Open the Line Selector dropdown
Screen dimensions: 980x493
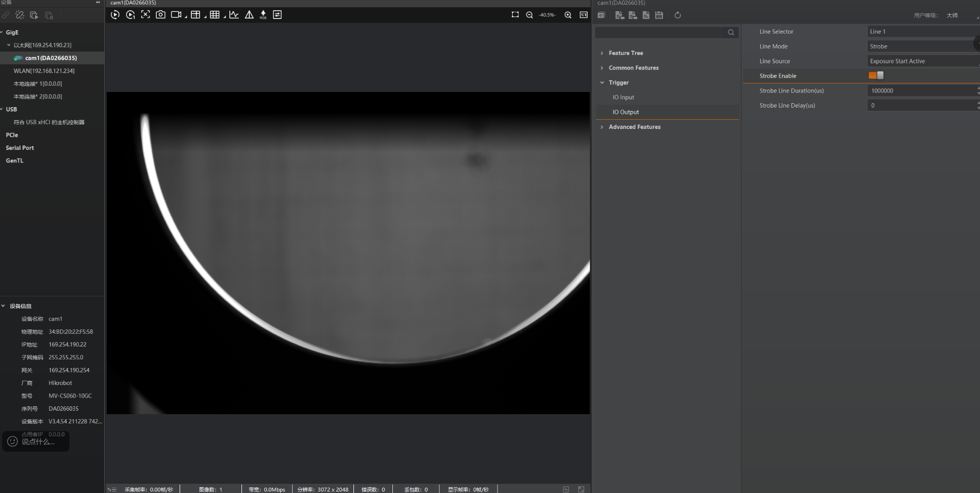[923, 32]
